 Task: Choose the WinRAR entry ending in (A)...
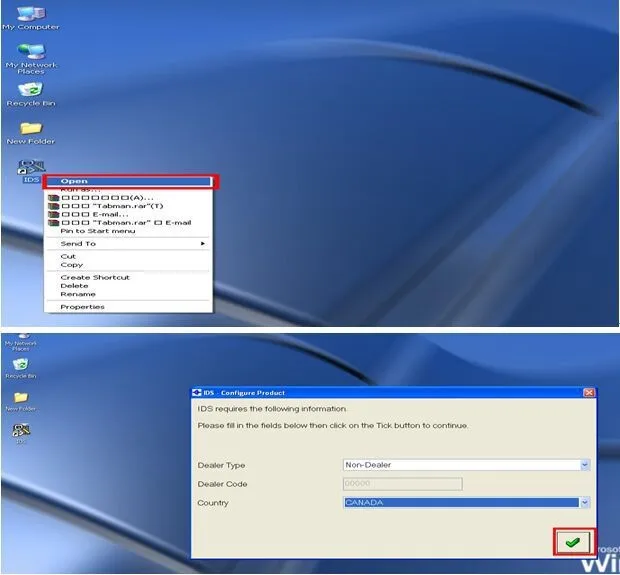point(129,197)
